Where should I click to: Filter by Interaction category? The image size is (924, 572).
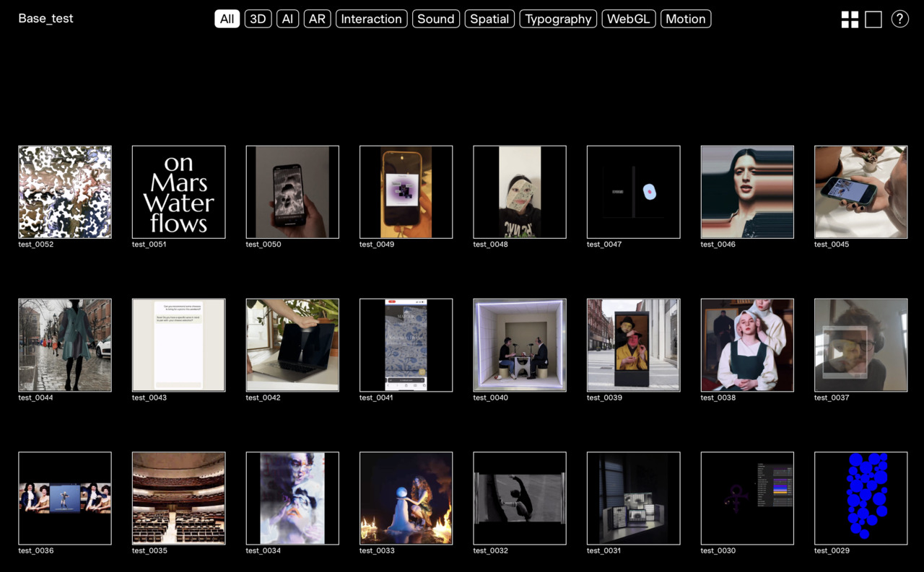[x=371, y=19]
